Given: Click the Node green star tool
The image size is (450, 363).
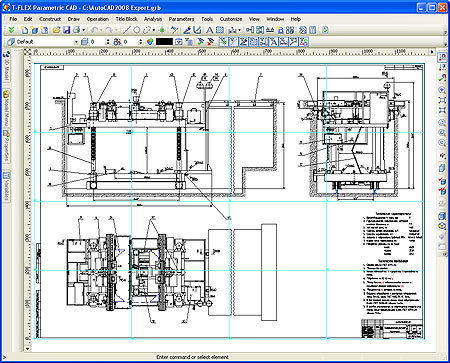Looking at the screenshot, I should coord(162,30).
